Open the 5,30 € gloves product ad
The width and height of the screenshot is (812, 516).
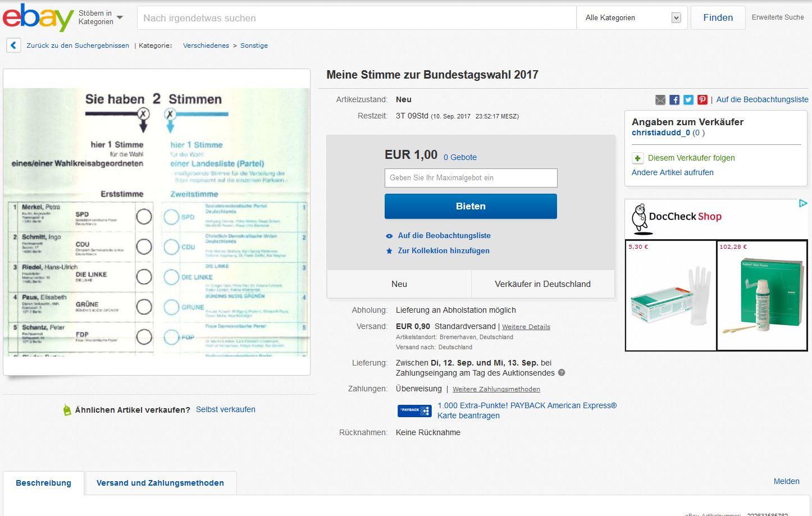tap(670, 295)
